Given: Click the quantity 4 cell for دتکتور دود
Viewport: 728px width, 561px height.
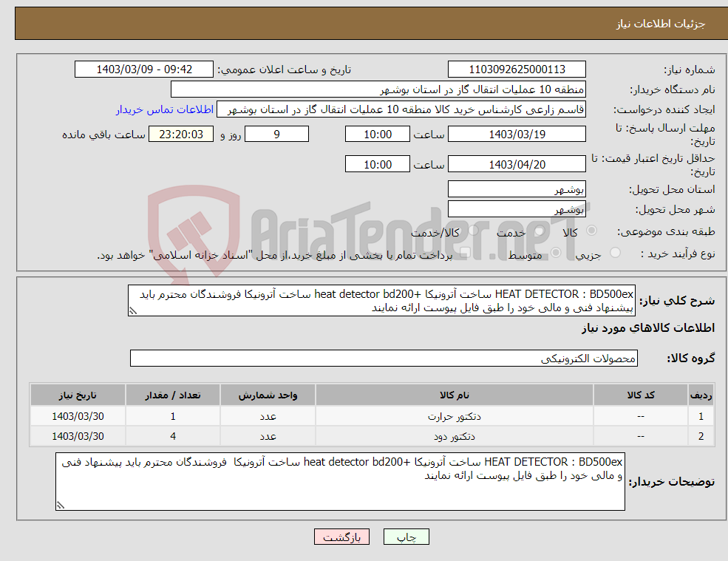Looking at the screenshot, I should click(x=173, y=436).
